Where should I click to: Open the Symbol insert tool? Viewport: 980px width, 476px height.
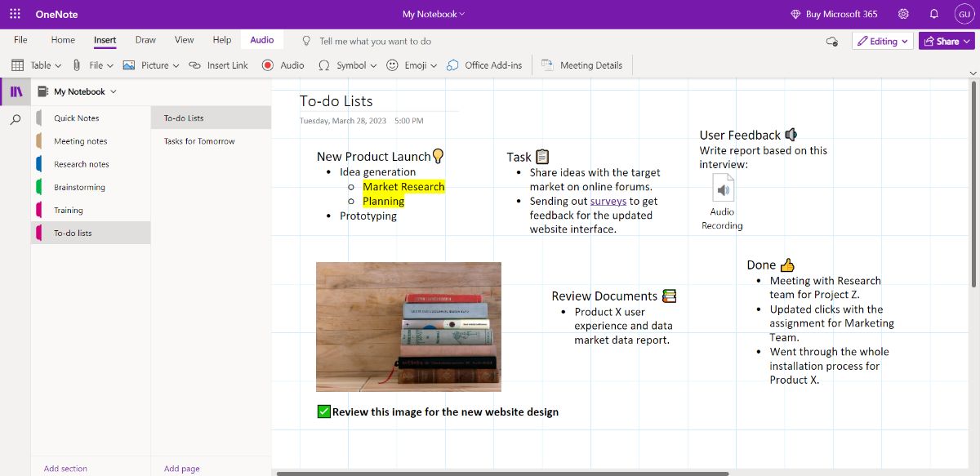click(x=343, y=65)
